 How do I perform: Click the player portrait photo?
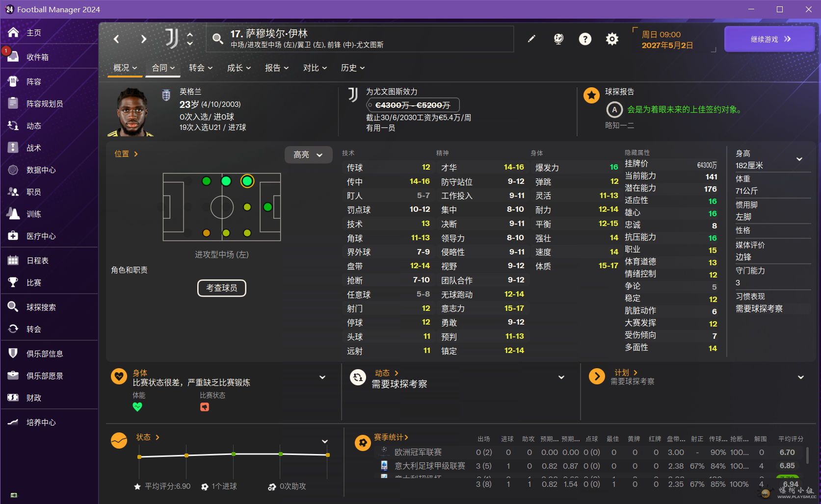click(131, 112)
